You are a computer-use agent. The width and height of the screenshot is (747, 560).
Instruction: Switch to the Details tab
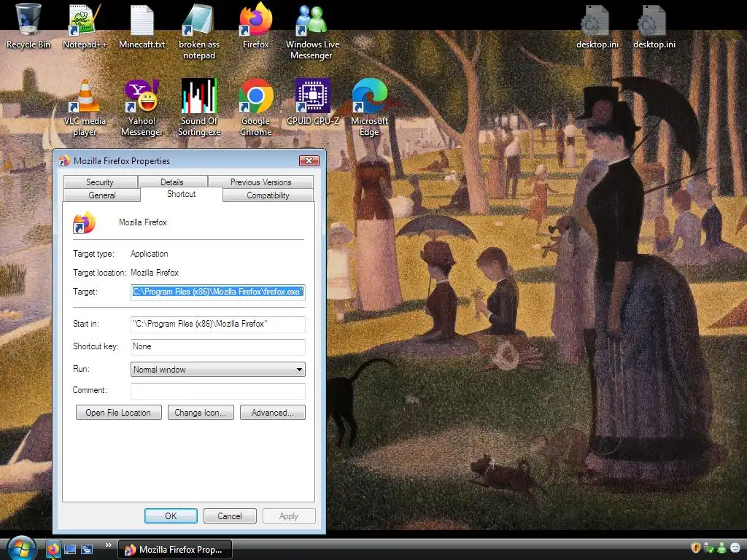[172, 182]
